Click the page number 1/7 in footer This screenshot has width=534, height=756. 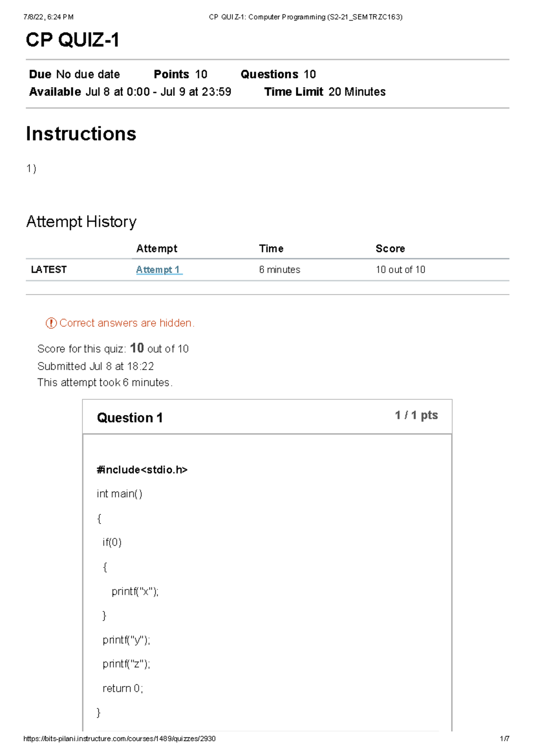pos(504,739)
